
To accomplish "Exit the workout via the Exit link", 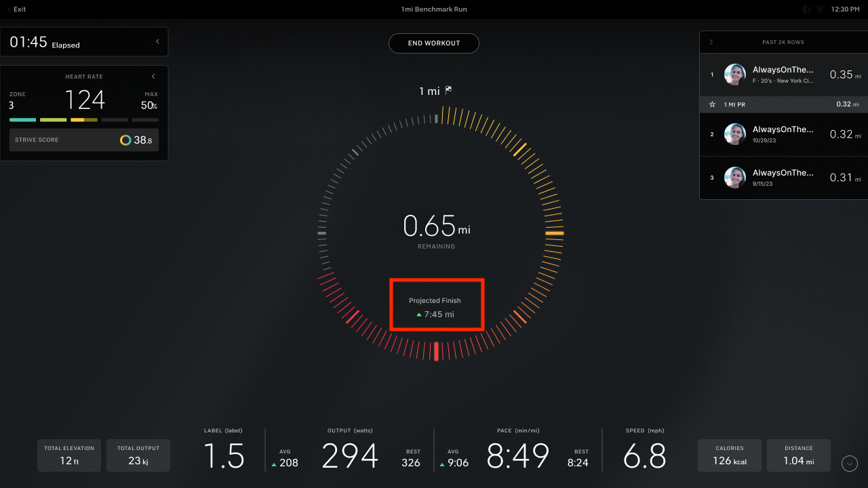I will click(16, 9).
